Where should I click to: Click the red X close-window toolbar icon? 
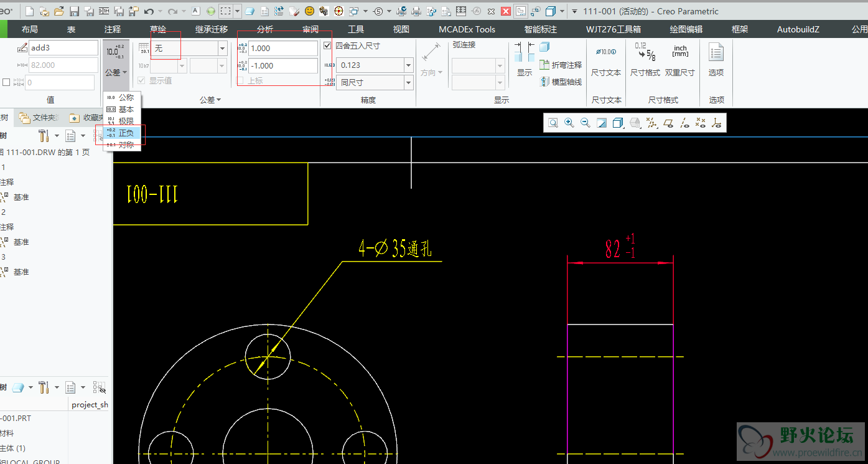click(506, 11)
